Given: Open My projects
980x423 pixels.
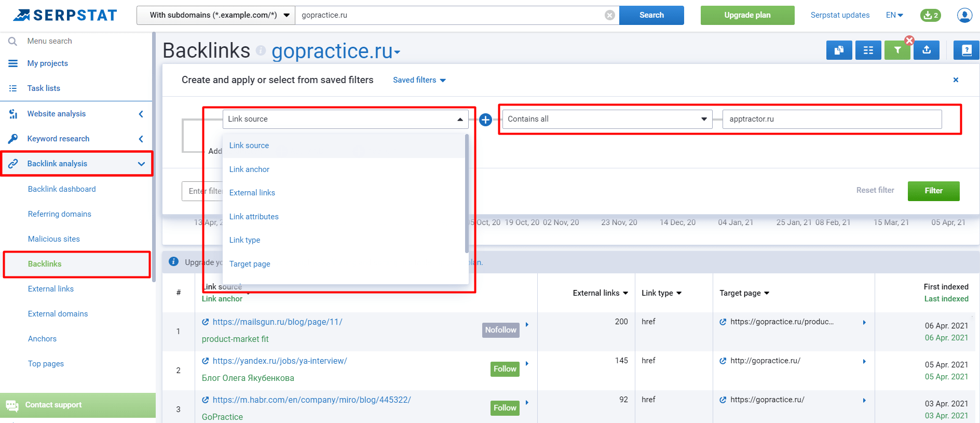Looking at the screenshot, I should (48, 63).
